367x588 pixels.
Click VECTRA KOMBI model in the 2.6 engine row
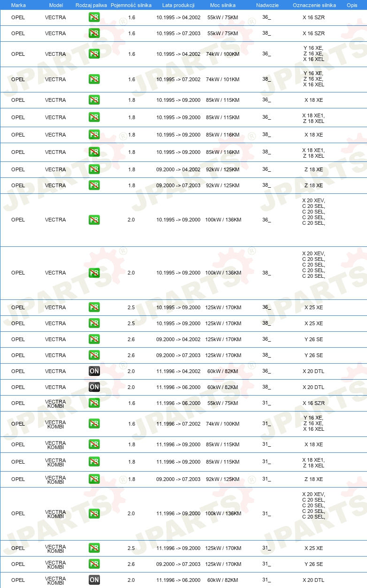[55, 564]
